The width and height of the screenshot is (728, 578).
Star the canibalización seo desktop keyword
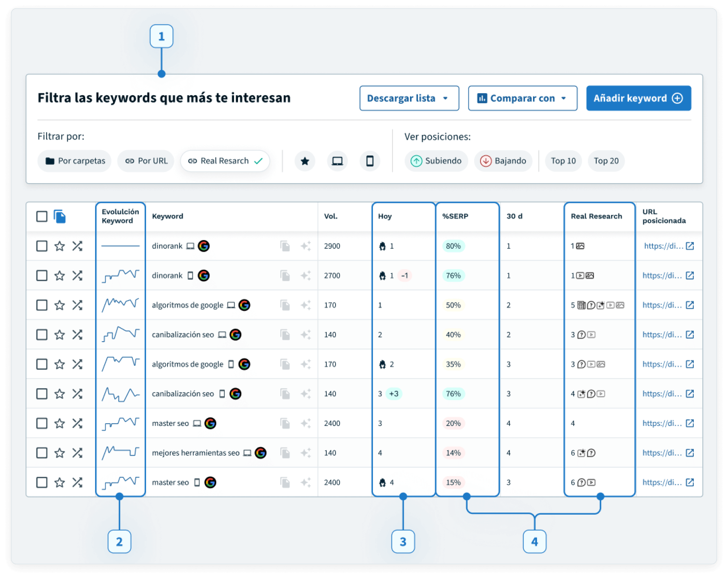pyautogui.click(x=60, y=335)
